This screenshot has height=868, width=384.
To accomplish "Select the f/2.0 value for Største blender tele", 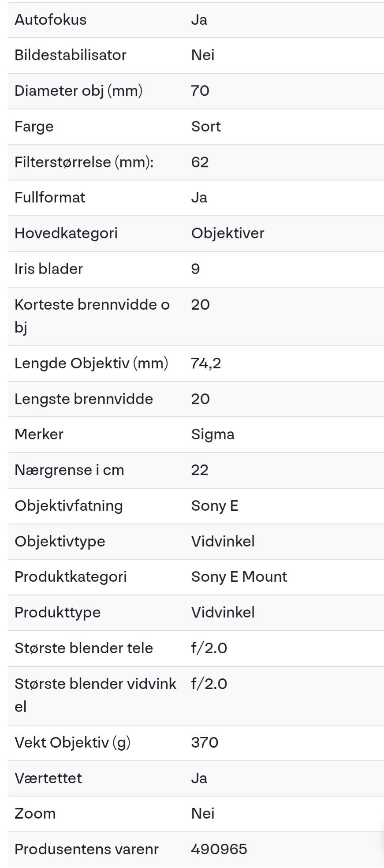I will click(209, 648).
